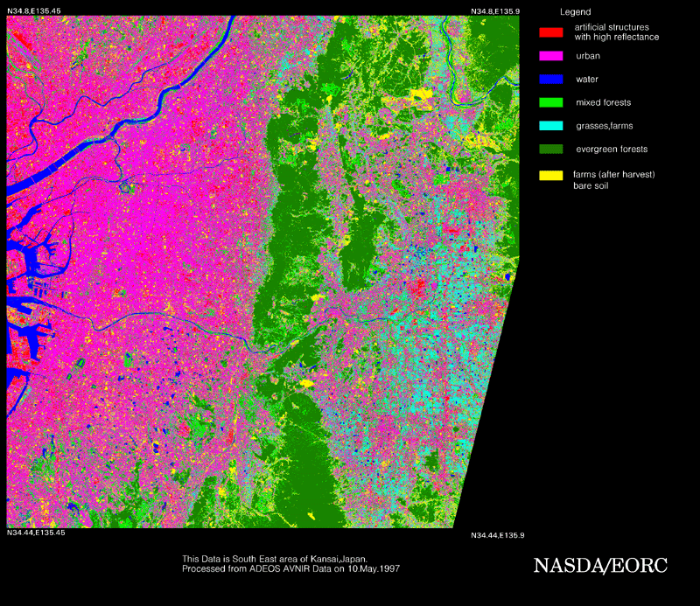700x606 pixels.
Task: Click the 'urban' legend label
Action: pyautogui.click(x=588, y=56)
